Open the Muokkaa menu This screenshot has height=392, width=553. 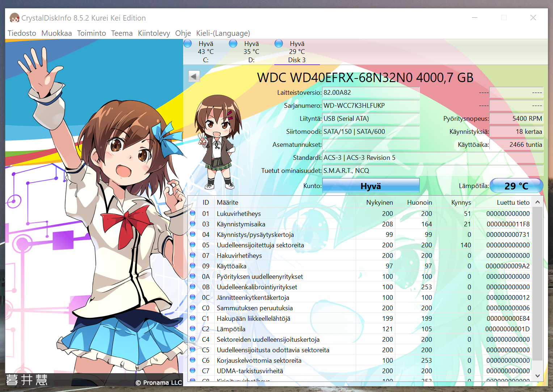tap(57, 33)
